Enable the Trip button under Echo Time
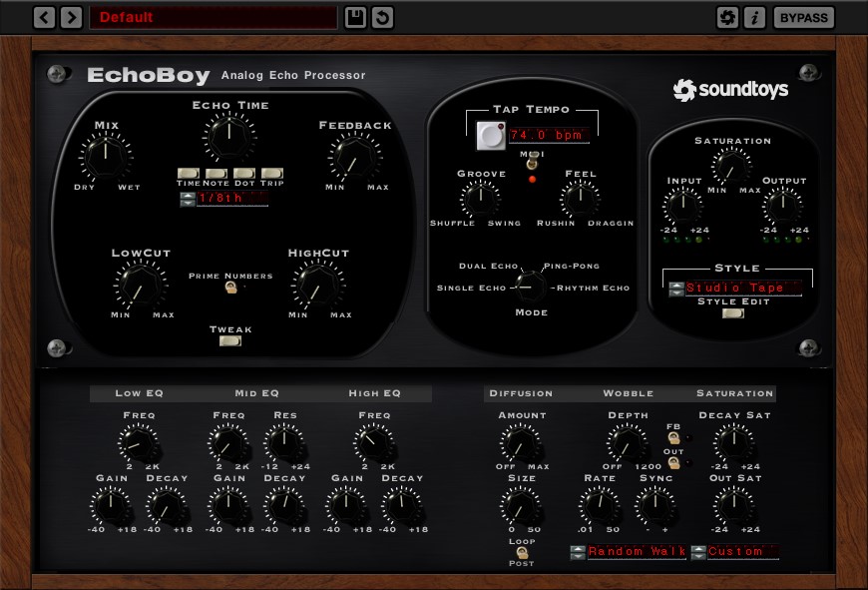Image resolution: width=868 pixels, height=590 pixels. coord(271,174)
